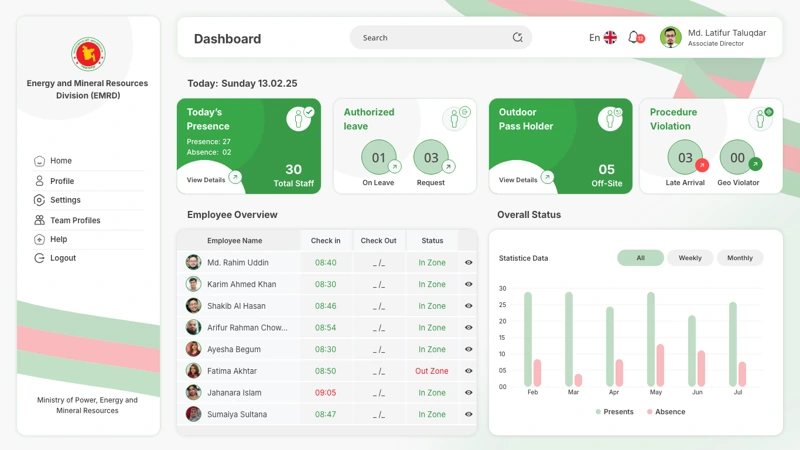The height and width of the screenshot is (450, 800).
Task: Click the Feb absence pink bar
Action: [x=537, y=373]
